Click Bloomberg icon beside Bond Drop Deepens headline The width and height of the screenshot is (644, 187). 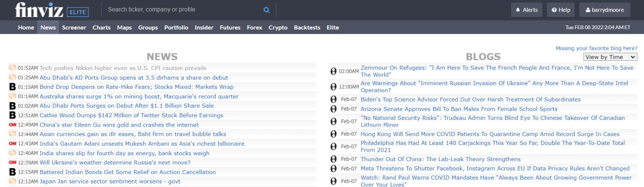pos(13,87)
